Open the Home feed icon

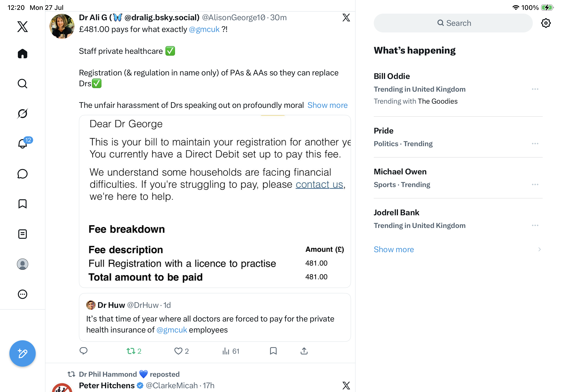(x=23, y=54)
